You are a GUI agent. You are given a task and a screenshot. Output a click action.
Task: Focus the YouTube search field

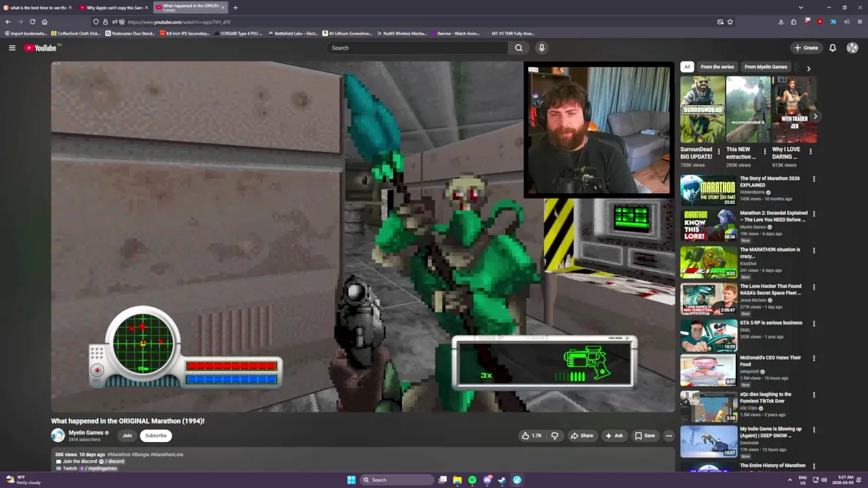417,47
